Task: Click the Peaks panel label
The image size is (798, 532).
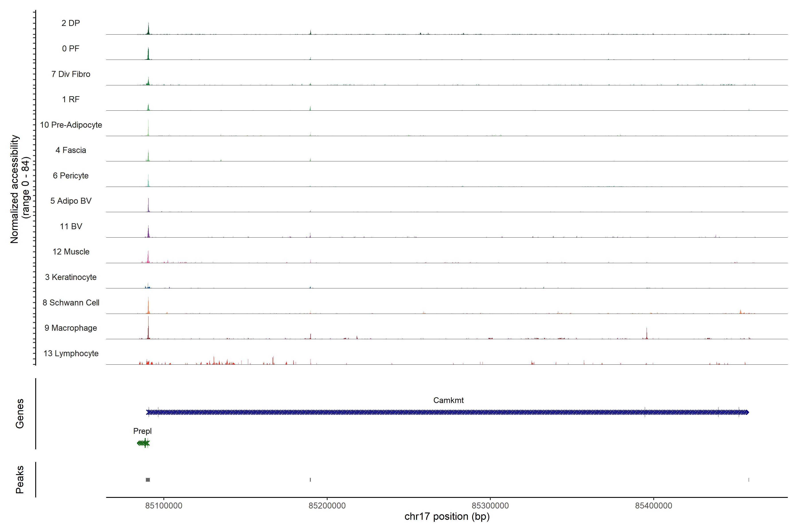Action: pyautogui.click(x=20, y=479)
